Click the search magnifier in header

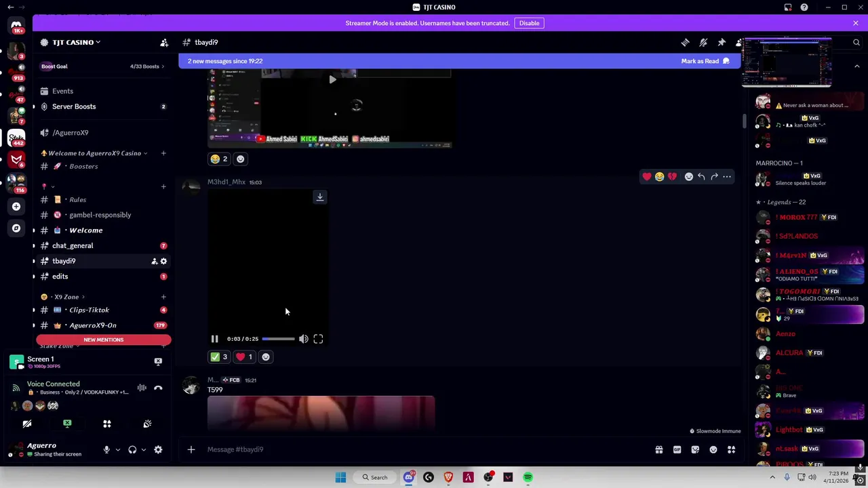click(x=856, y=42)
